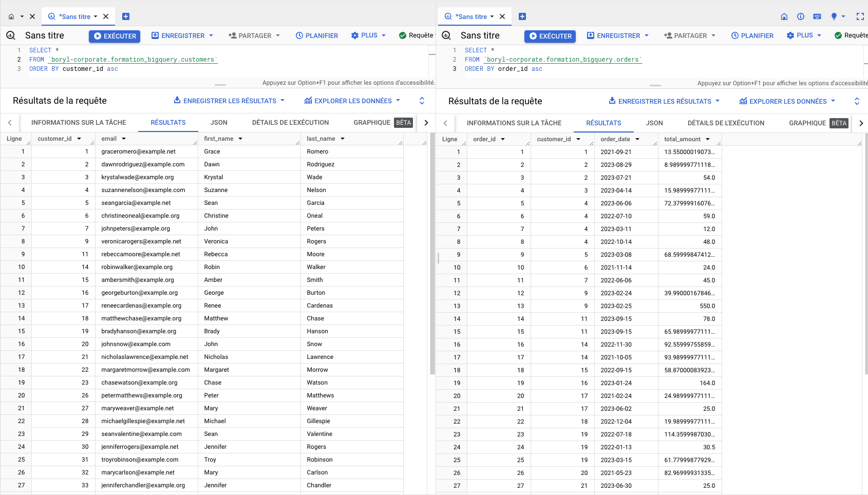868x495 pixels.
Task: Click the lightbulb tips icon at top right
Action: click(834, 16)
